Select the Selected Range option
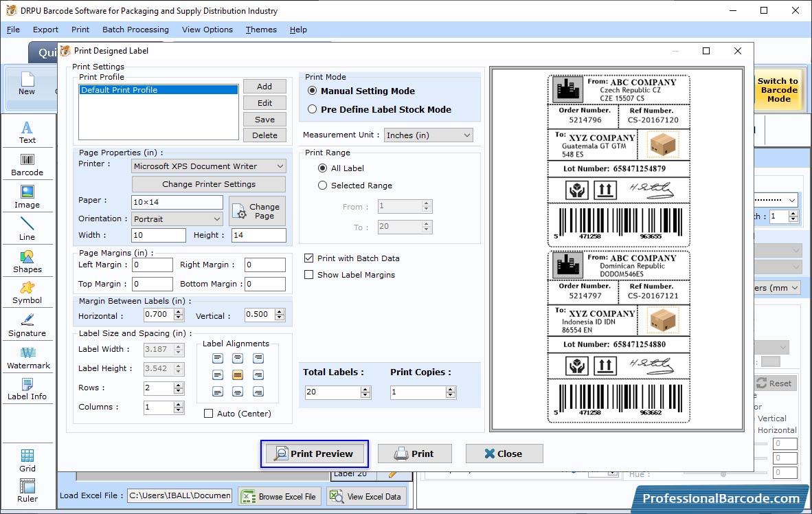Image resolution: width=812 pixels, height=514 pixels. [x=323, y=185]
